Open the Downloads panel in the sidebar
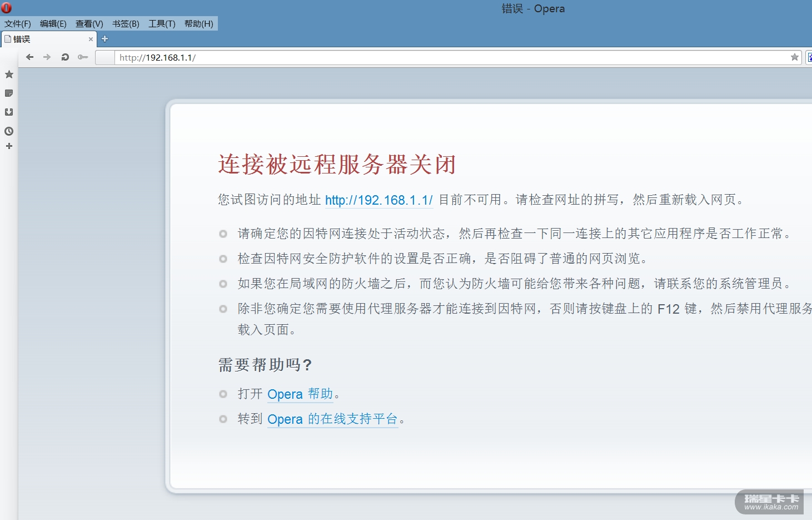The height and width of the screenshot is (520, 812). tap(9, 112)
